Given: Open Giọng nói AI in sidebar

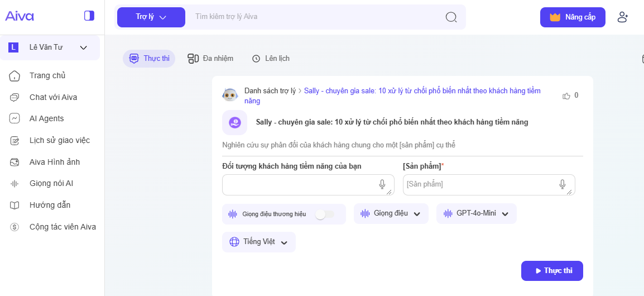Looking at the screenshot, I should pos(51,183).
